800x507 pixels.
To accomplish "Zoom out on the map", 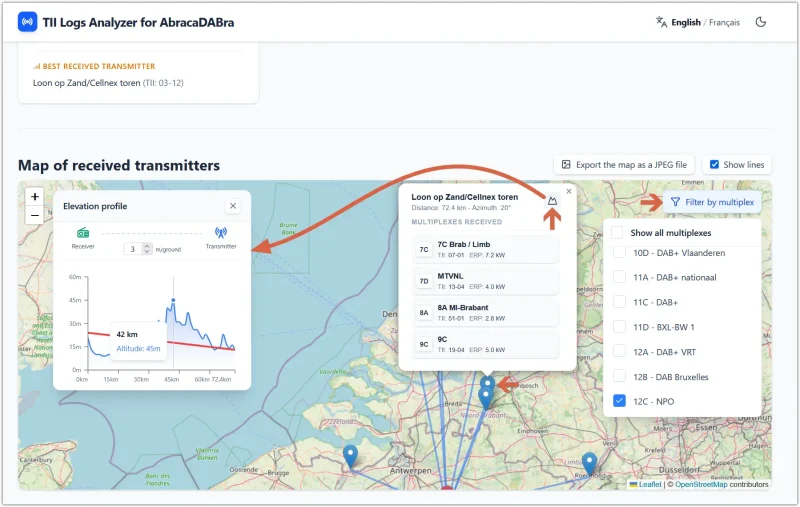I will tap(35, 215).
